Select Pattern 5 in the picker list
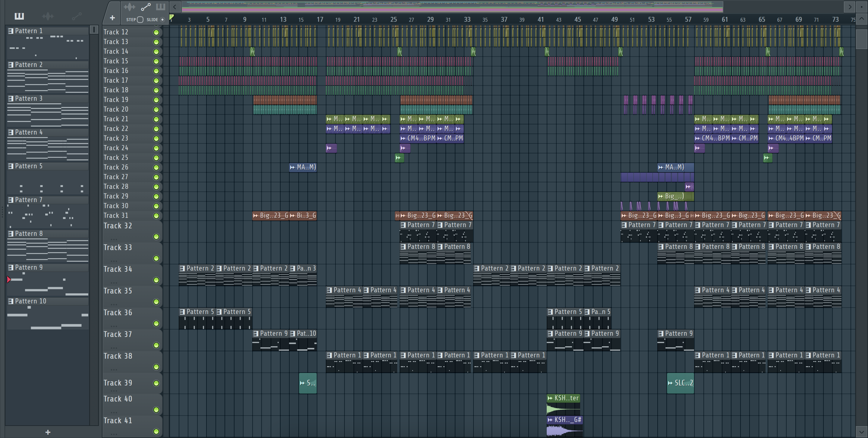 29,166
